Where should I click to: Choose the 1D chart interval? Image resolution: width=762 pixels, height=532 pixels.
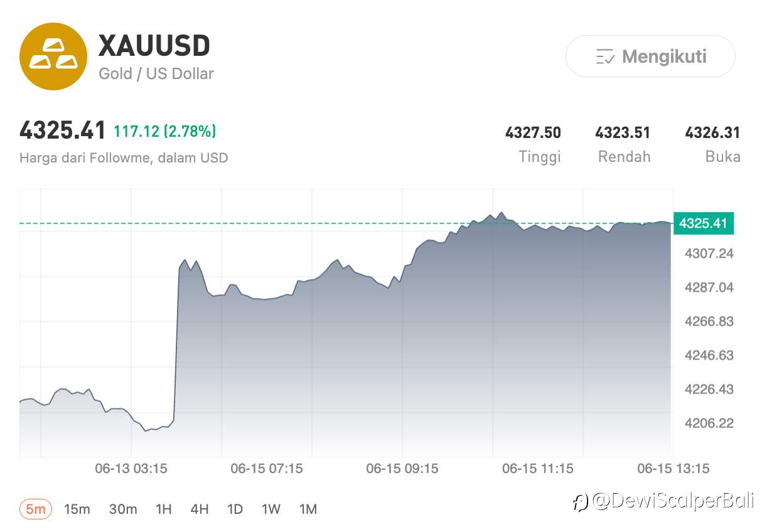coord(235,509)
